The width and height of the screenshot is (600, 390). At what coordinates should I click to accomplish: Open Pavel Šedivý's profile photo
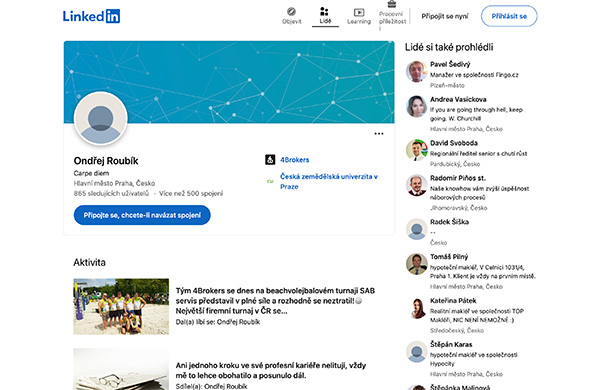point(417,72)
